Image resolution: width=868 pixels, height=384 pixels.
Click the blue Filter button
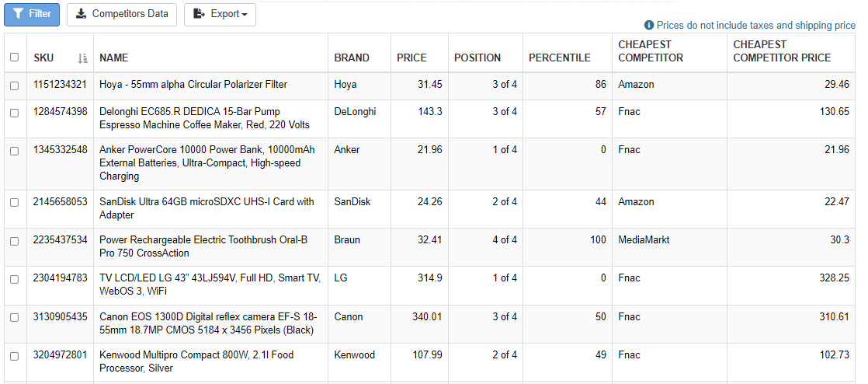click(32, 14)
